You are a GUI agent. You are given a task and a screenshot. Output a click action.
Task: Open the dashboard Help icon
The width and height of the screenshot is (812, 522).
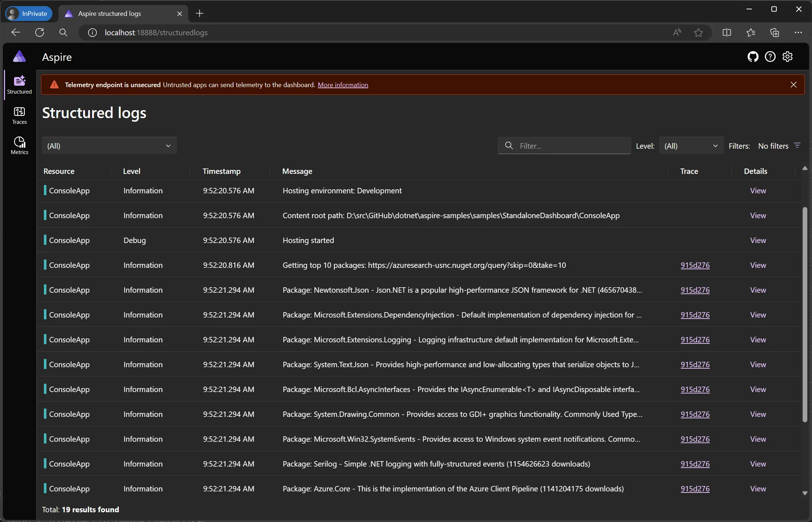point(771,57)
